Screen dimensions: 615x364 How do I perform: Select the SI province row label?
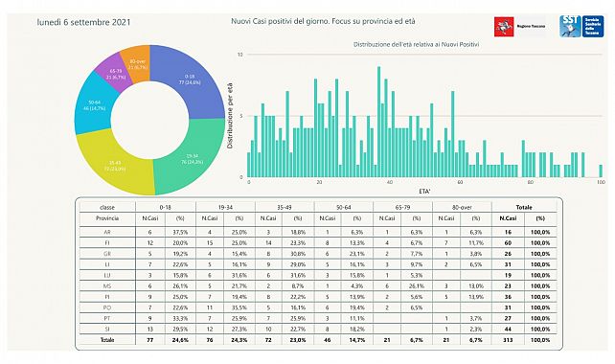pos(107,330)
